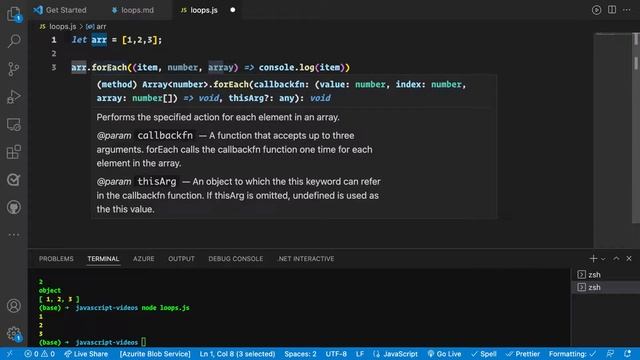
Task: Open DEBUG CONSOLE panel tab
Action: coord(236,259)
